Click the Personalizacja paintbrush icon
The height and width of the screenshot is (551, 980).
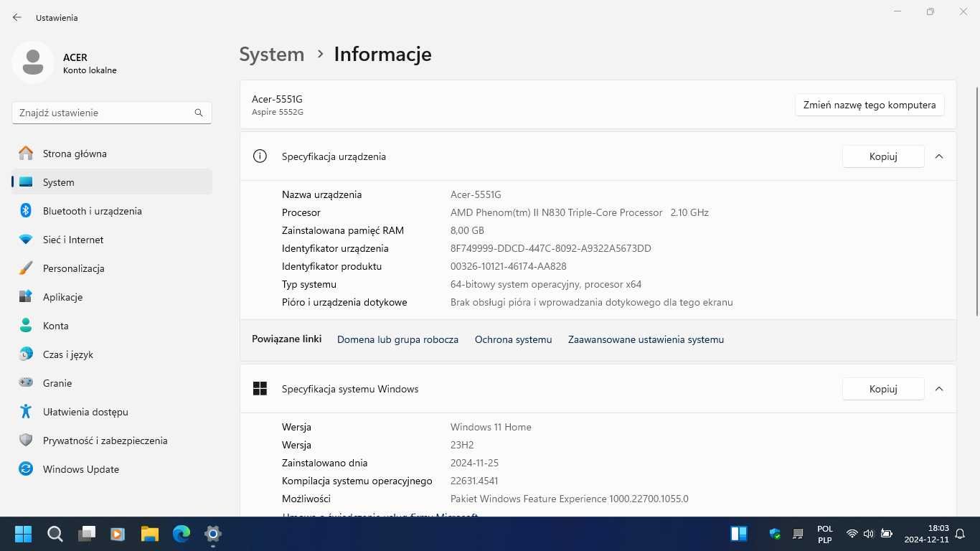(x=26, y=268)
